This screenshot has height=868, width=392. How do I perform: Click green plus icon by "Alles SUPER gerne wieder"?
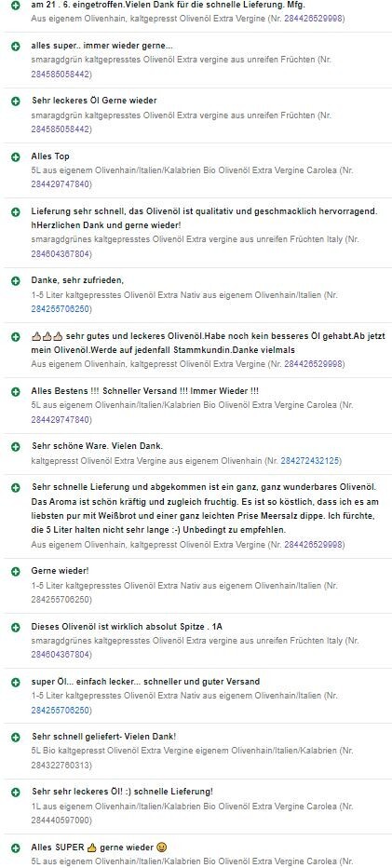tap(16, 848)
